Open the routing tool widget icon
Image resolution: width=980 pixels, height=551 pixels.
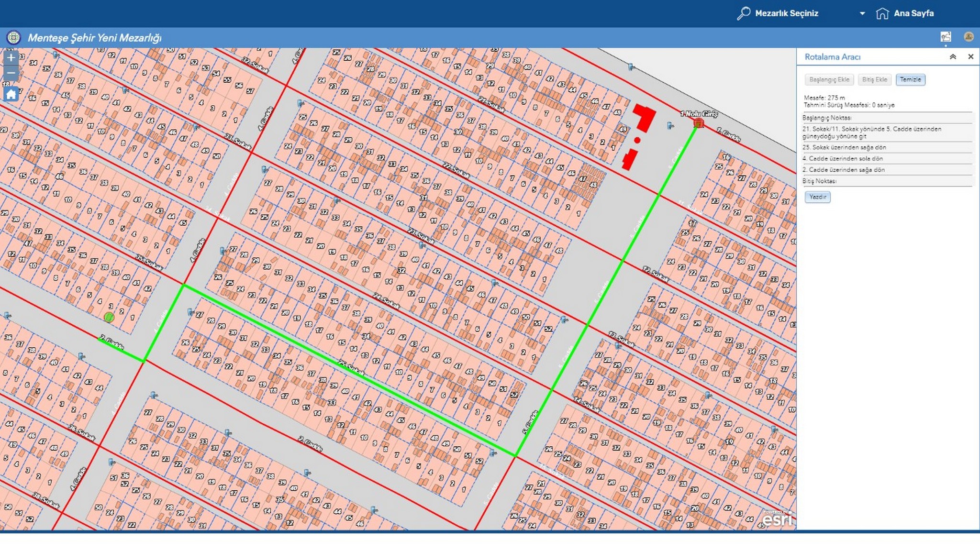click(946, 37)
